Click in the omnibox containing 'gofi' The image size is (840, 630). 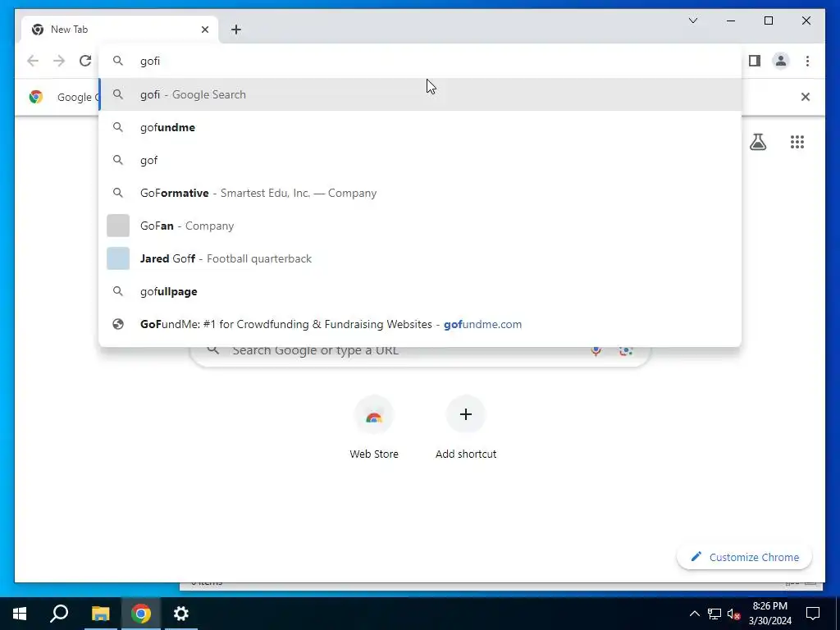tap(421, 61)
